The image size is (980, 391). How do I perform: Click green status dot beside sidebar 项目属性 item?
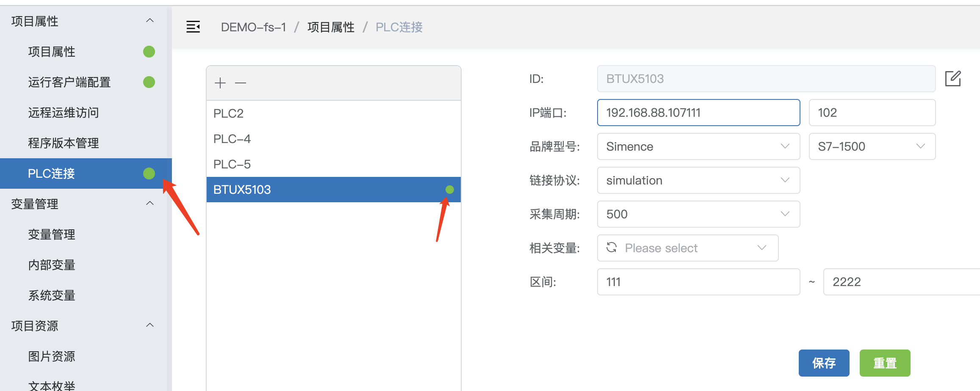149,52
